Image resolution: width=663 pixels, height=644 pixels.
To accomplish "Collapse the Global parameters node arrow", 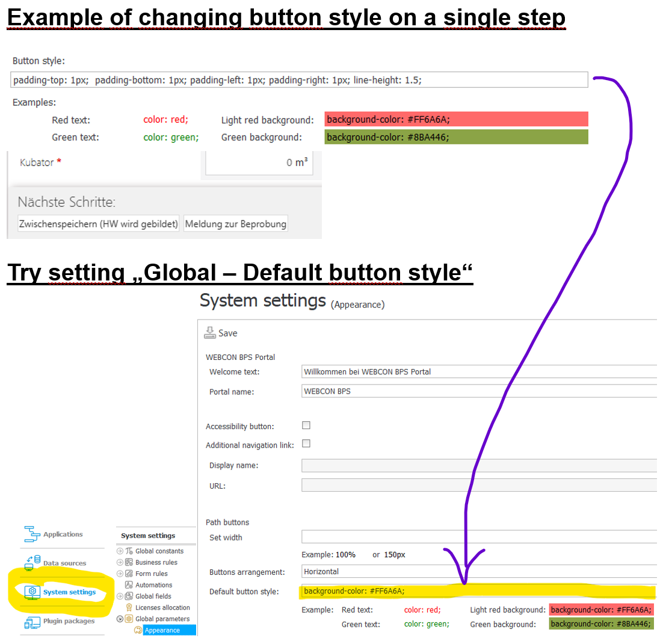I will [120, 619].
